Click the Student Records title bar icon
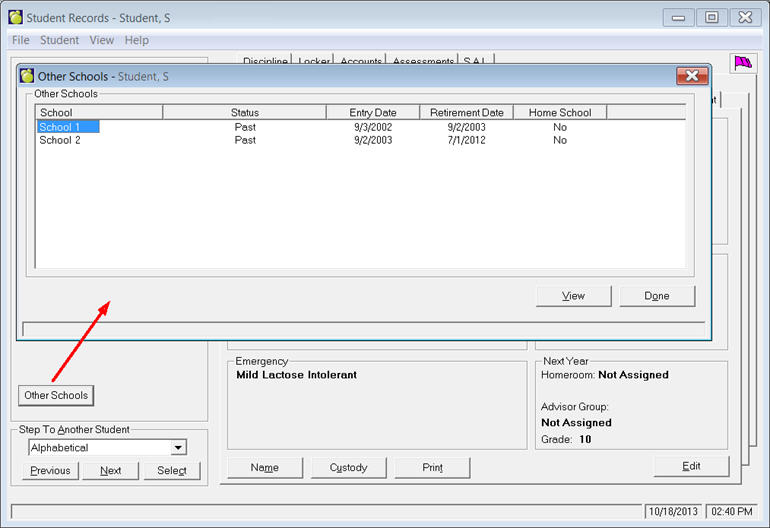The width and height of the screenshot is (770, 528). 16,17
